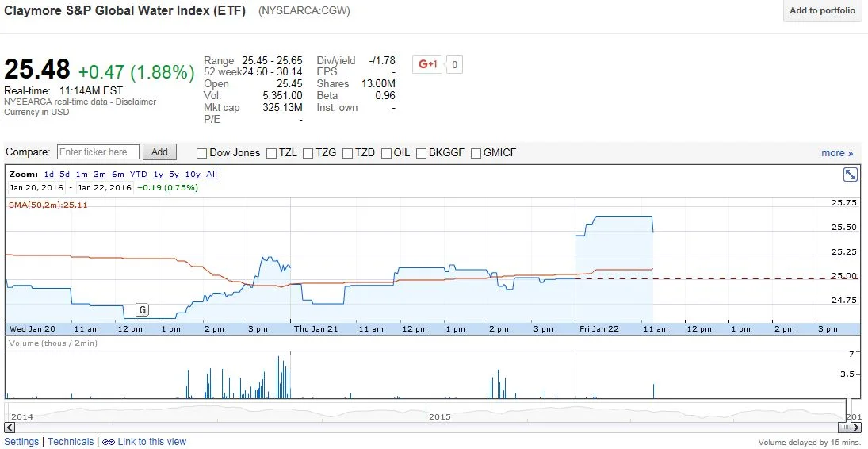This screenshot has width=868, height=449.
Task: Click the Google +1 button
Action: pos(426,64)
